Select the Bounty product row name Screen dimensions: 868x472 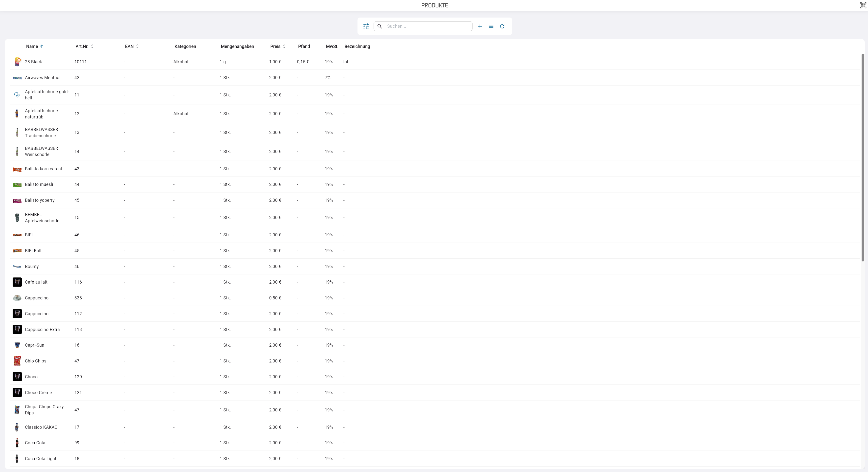32,267
